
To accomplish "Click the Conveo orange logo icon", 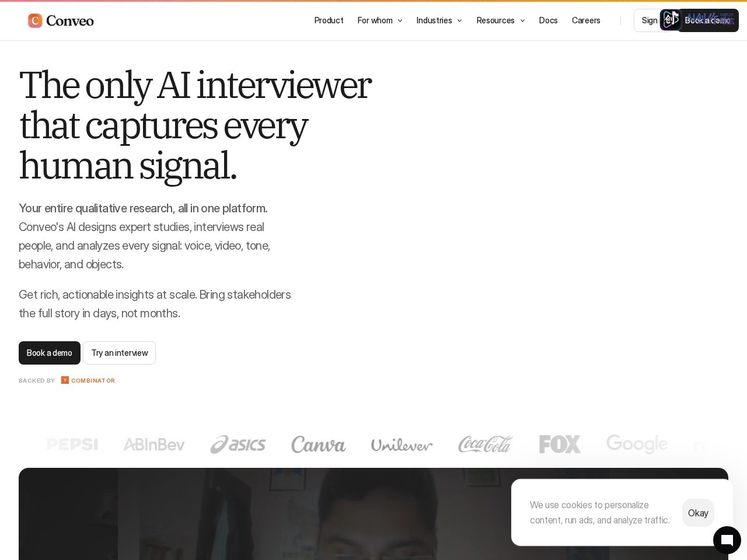I will (x=35, y=20).
